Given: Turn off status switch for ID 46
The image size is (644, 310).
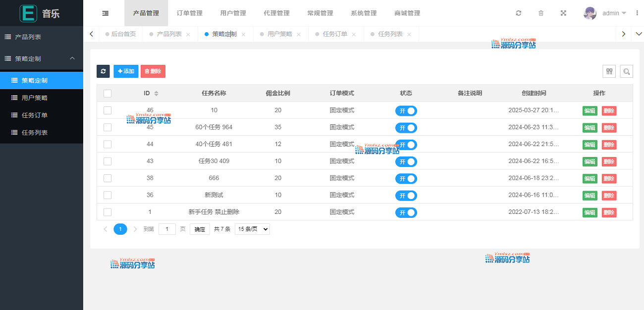Looking at the screenshot, I should pyautogui.click(x=406, y=111).
